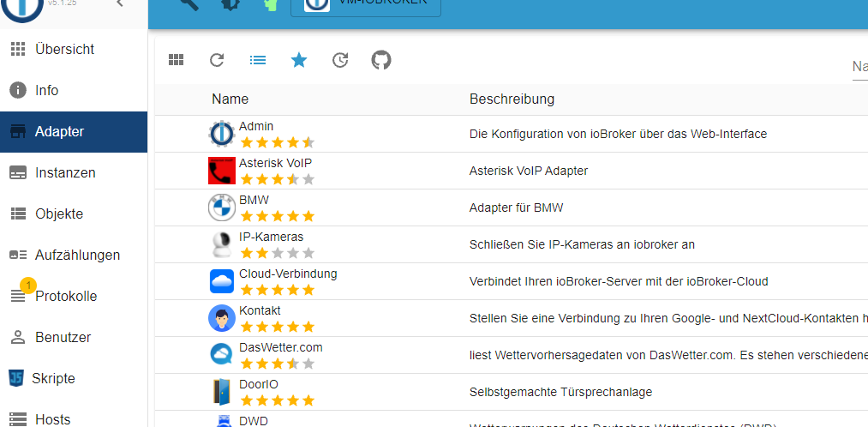The height and width of the screenshot is (427, 868).
Task: Open Objekte section
Action: pyautogui.click(x=74, y=213)
